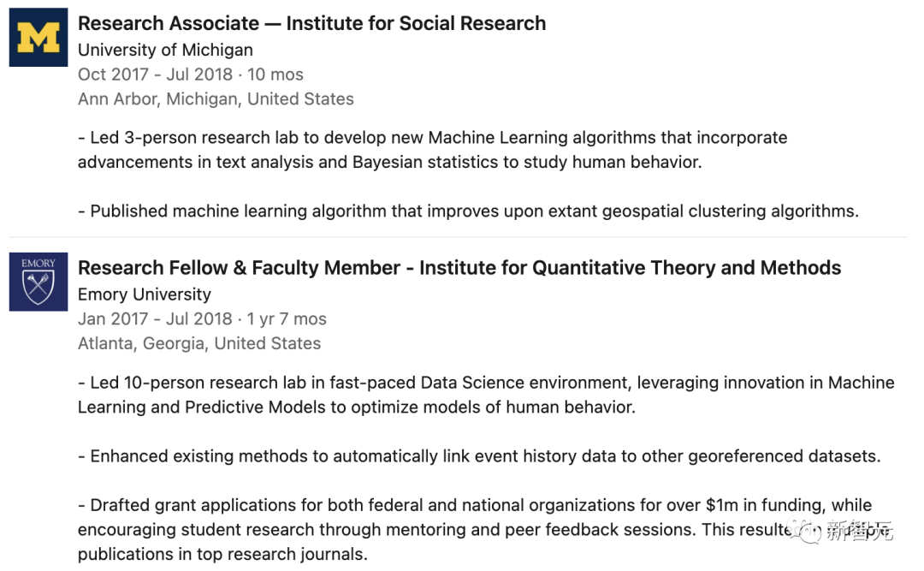This screenshot has width=924, height=571.
Task: Click 'publications in top research journals' line
Action: tap(222, 554)
